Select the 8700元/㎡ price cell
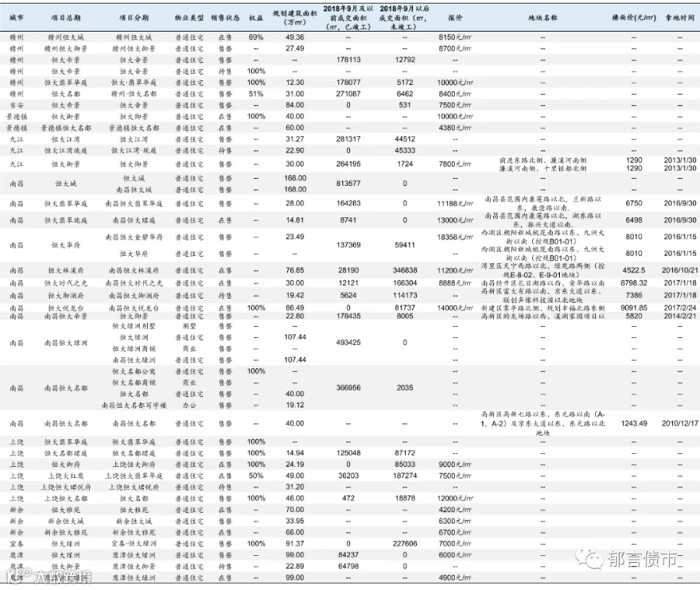This screenshot has height=590, width=700. click(455, 49)
